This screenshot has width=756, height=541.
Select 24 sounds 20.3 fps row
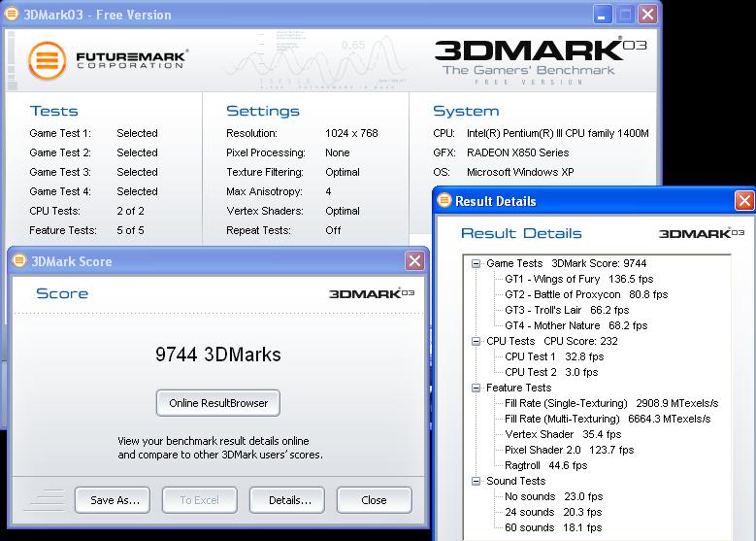pos(553,512)
